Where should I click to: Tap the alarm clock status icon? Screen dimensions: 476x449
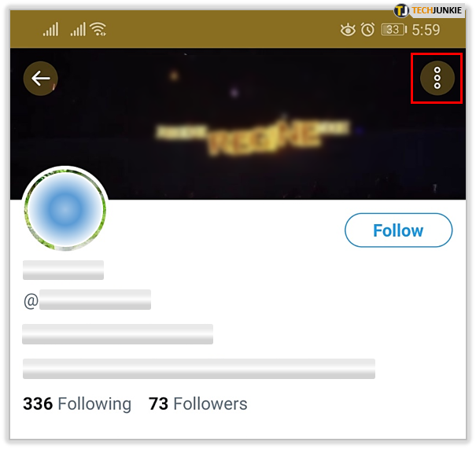[367, 30]
